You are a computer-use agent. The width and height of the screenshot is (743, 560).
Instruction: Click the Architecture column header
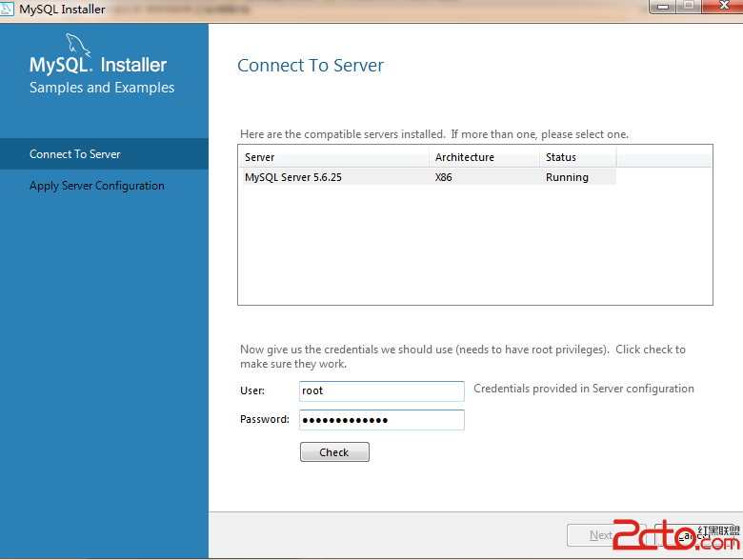pyautogui.click(x=484, y=157)
